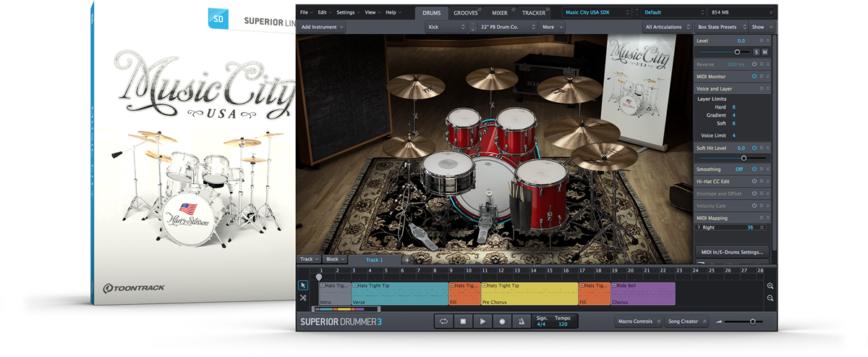Select the Verse block on the track

pos(399,294)
